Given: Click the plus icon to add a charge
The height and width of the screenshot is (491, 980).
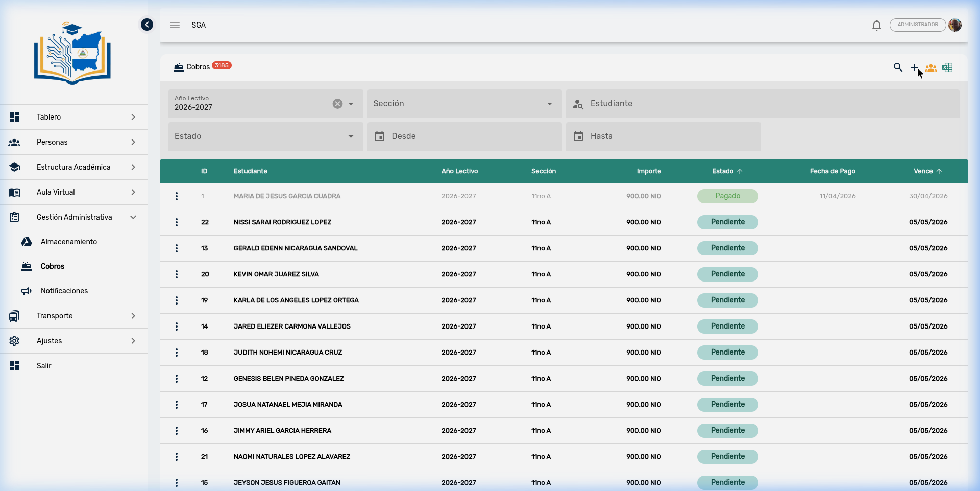Looking at the screenshot, I should point(914,67).
